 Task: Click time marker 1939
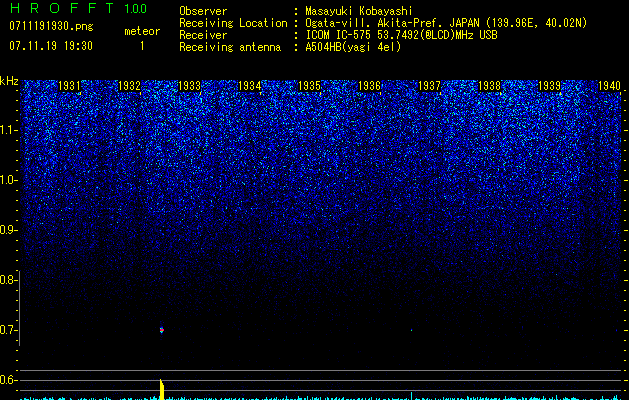[x=549, y=86]
